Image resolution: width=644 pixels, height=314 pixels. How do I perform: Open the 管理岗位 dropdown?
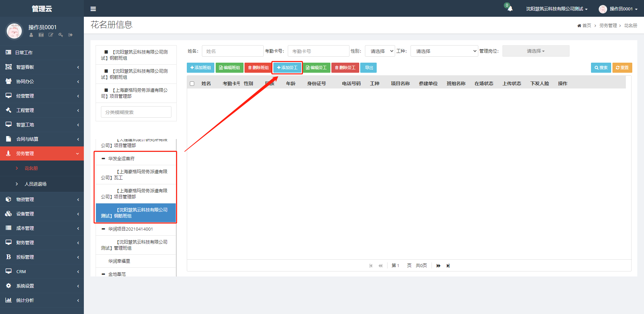point(536,51)
